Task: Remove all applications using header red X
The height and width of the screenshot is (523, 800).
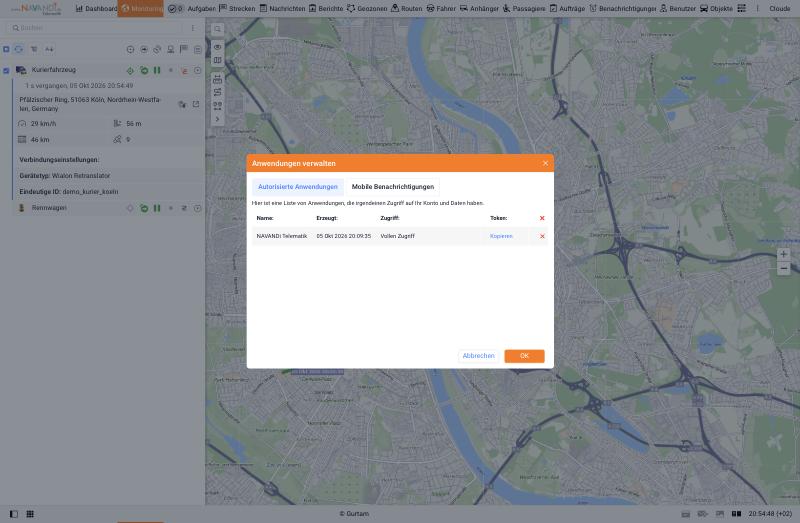Action: 542,218
